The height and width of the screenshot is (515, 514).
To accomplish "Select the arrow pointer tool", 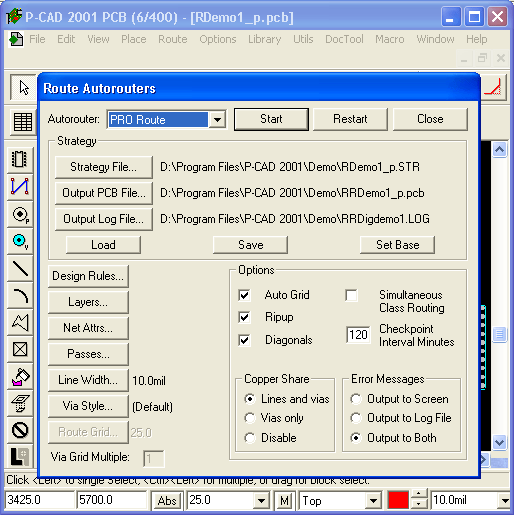I will point(23,88).
